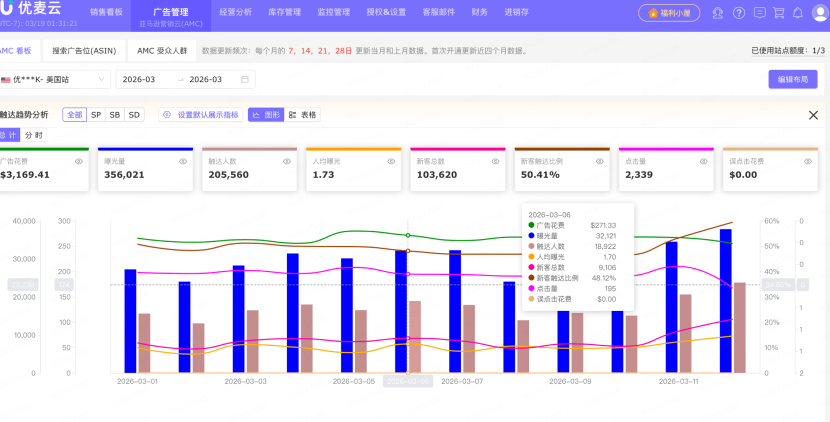Close the trend analysis panel
The image size is (830, 422).
[x=813, y=115]
